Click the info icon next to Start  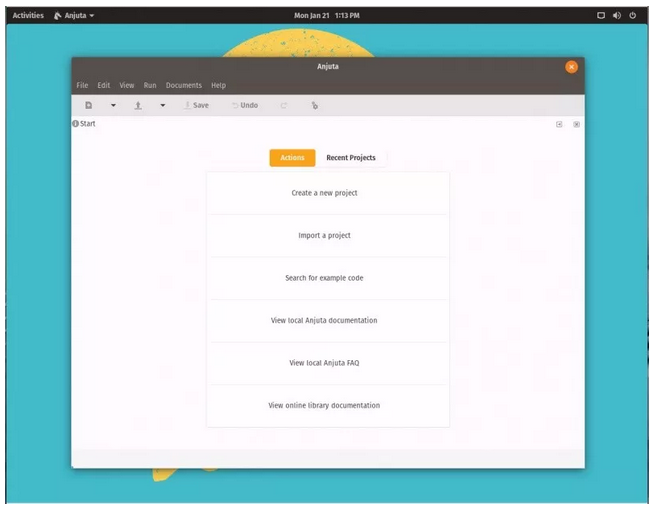75,124
